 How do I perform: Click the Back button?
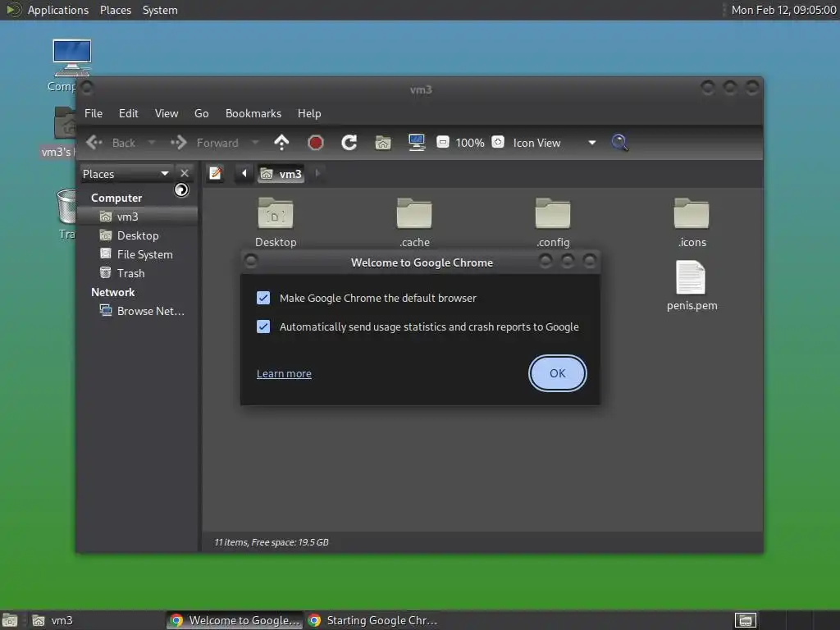[111, 143]
